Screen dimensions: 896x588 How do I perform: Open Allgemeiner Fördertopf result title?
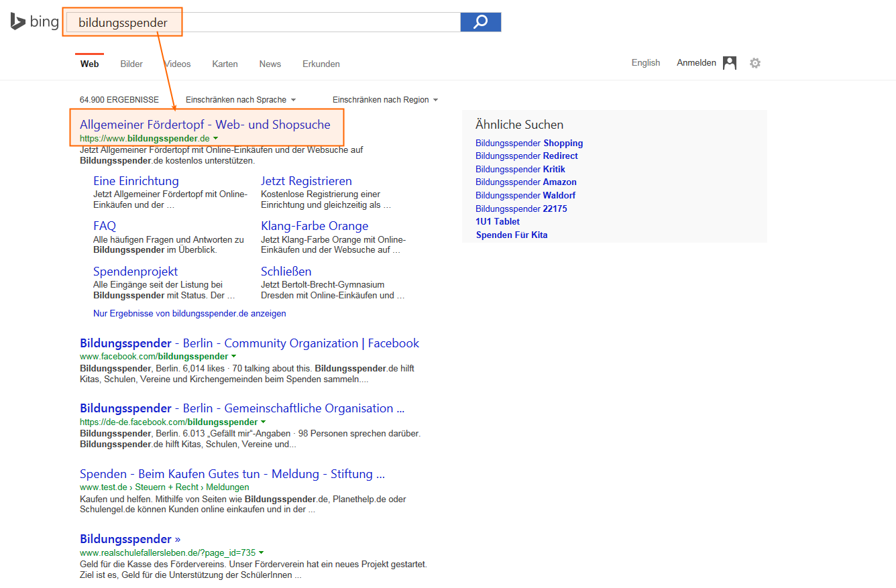pos(205,125)
